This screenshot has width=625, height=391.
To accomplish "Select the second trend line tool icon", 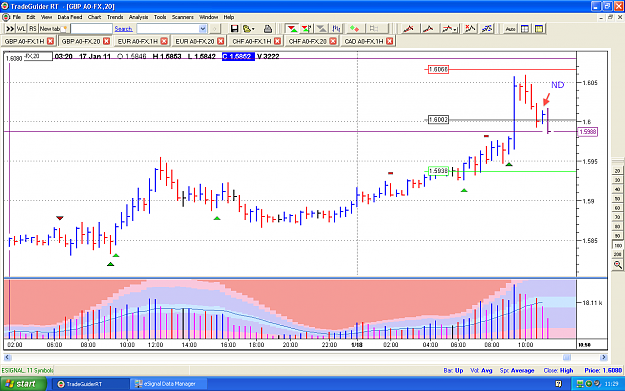I will 428,29.
